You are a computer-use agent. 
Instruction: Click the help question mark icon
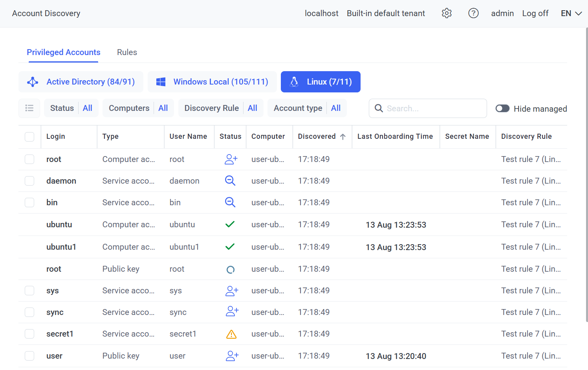pos(473,13)
